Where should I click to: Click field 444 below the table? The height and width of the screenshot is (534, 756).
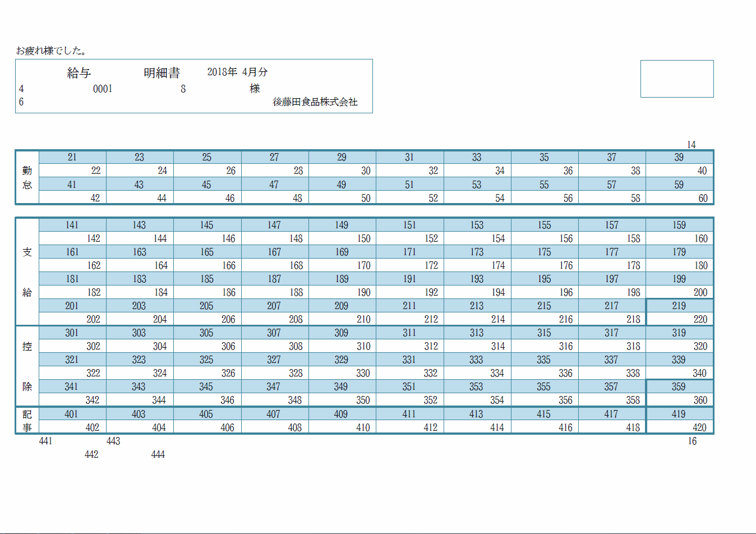[x=158, y=454]
